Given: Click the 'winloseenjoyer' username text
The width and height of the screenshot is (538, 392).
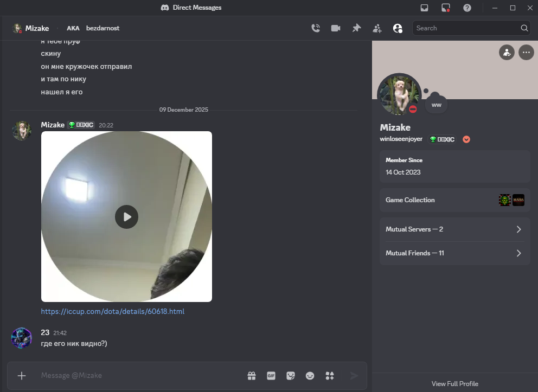Looking at the screenshot, I should coord(401,139).
